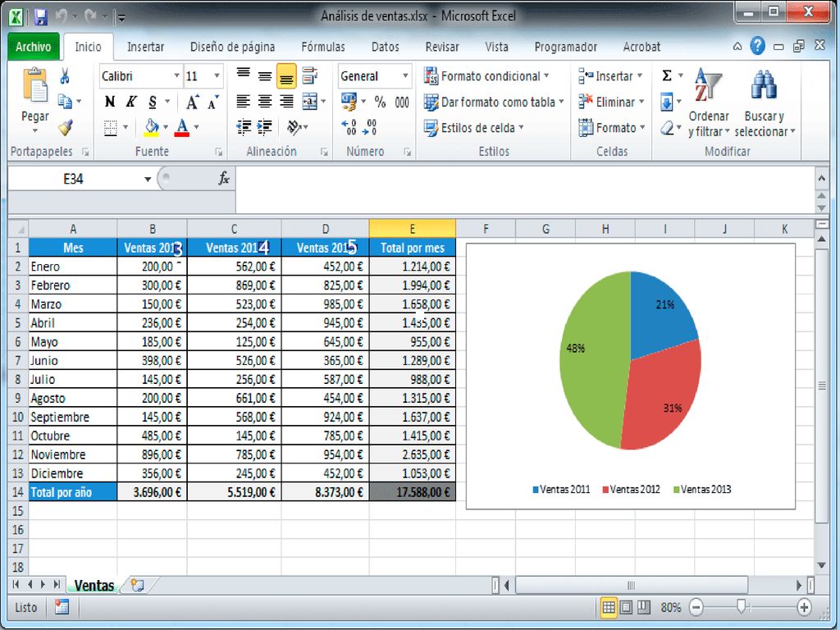Image resolution: width=840 pixels, height=630 pixels.
Task: Click the Format Painter brush icon
Action: coord(66,127)
